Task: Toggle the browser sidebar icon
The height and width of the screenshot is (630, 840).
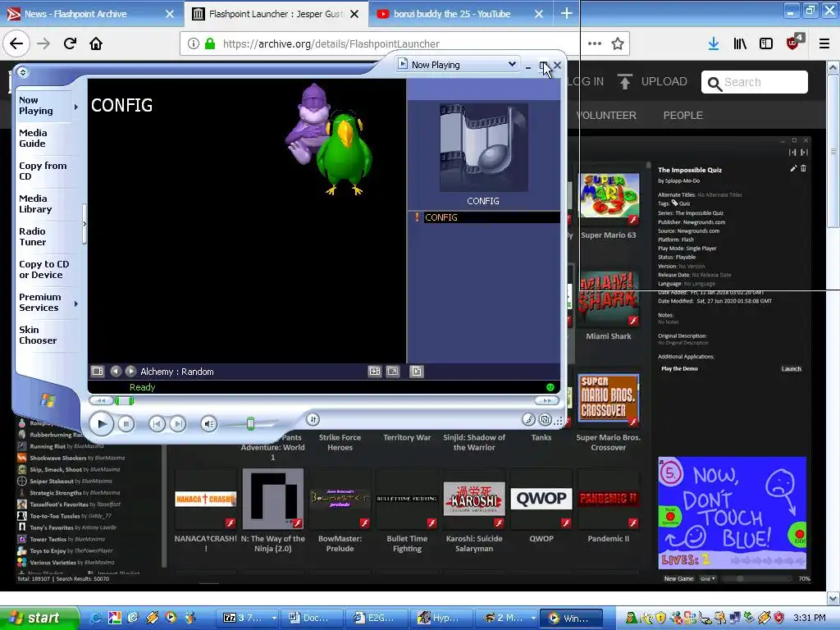Action: (x=766, y=43)
